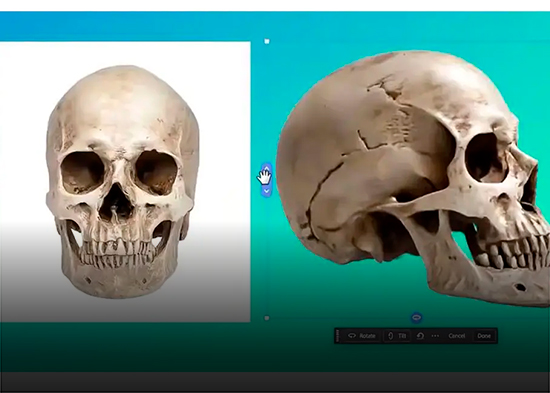Click the top-left bounding box corner handle

(267, 41)
